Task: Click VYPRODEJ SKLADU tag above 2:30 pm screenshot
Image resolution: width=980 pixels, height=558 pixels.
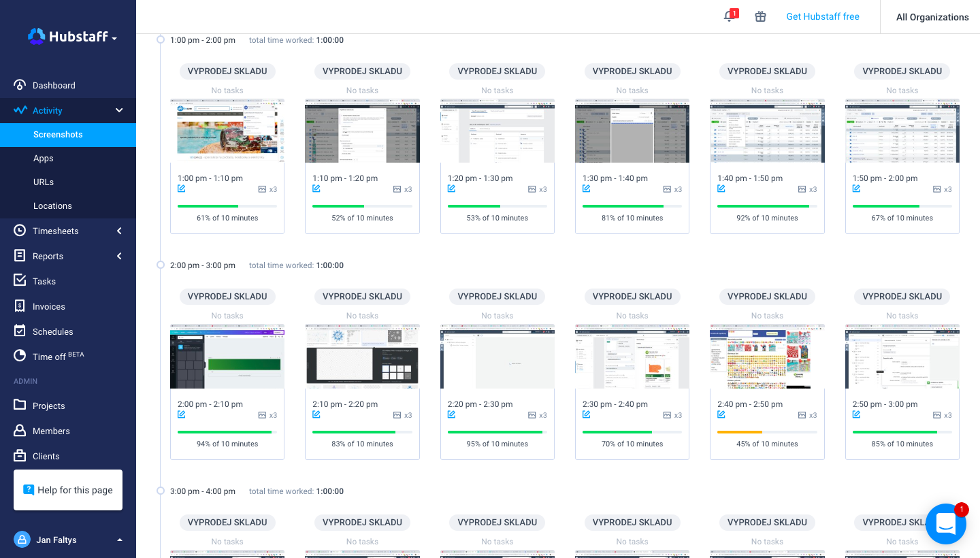Action: (632, 296)
